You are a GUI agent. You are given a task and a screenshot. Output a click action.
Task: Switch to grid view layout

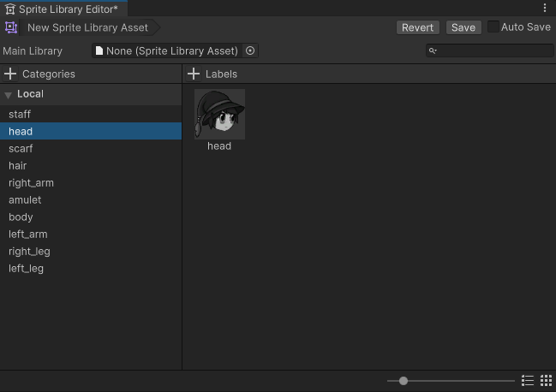546,381
